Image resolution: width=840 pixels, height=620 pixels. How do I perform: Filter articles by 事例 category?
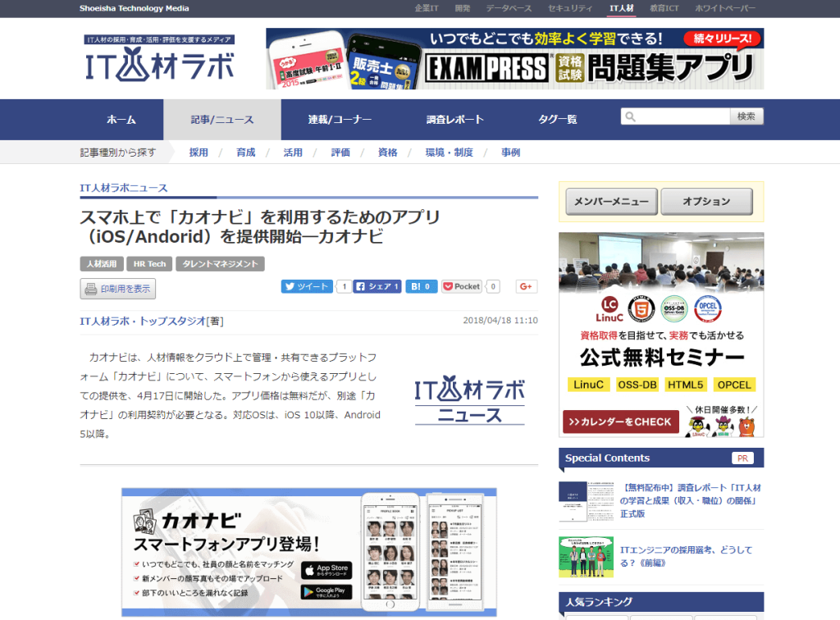click(x=510, y=153)
